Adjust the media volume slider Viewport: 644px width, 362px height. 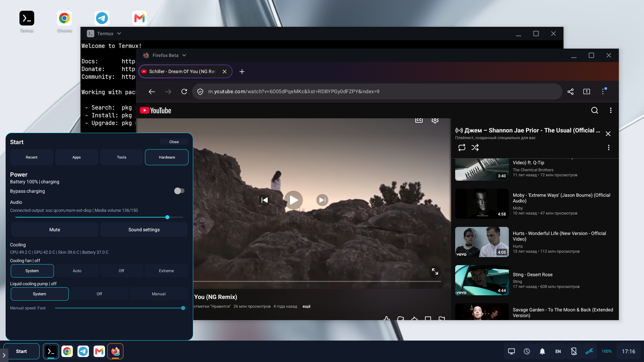99,217
